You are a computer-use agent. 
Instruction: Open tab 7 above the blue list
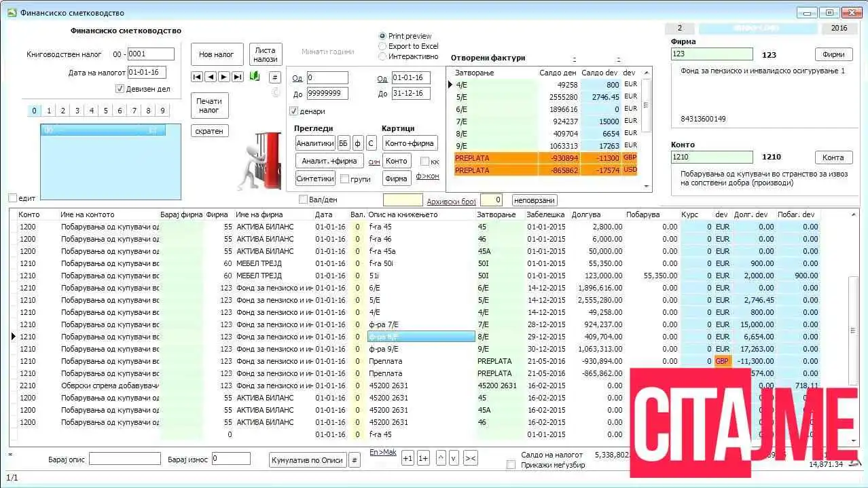(134, 111)
